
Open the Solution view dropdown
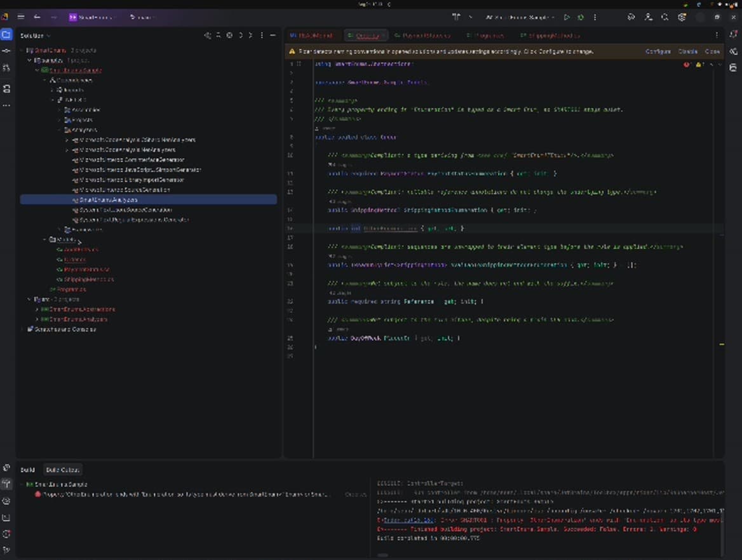pos(36,36)
